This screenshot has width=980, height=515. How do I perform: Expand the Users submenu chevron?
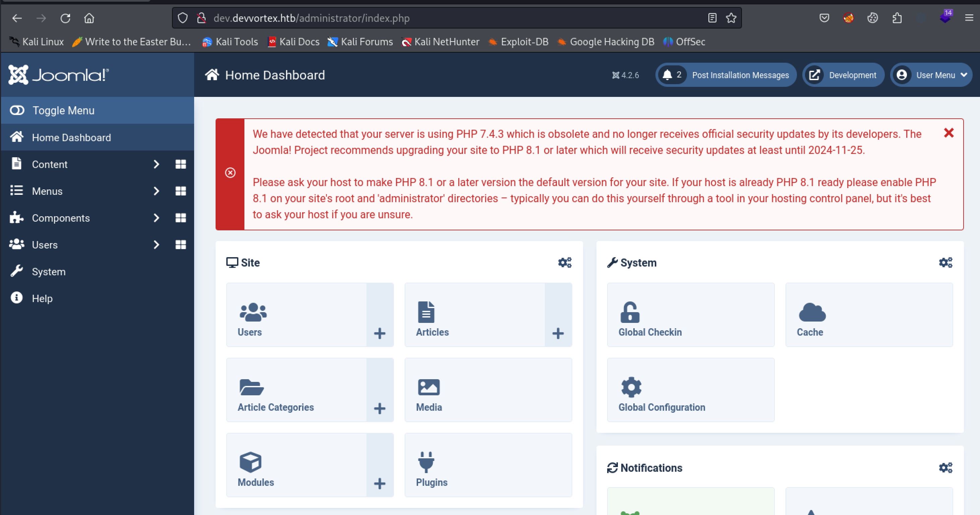pyautogui.click(x=156, y=244)
